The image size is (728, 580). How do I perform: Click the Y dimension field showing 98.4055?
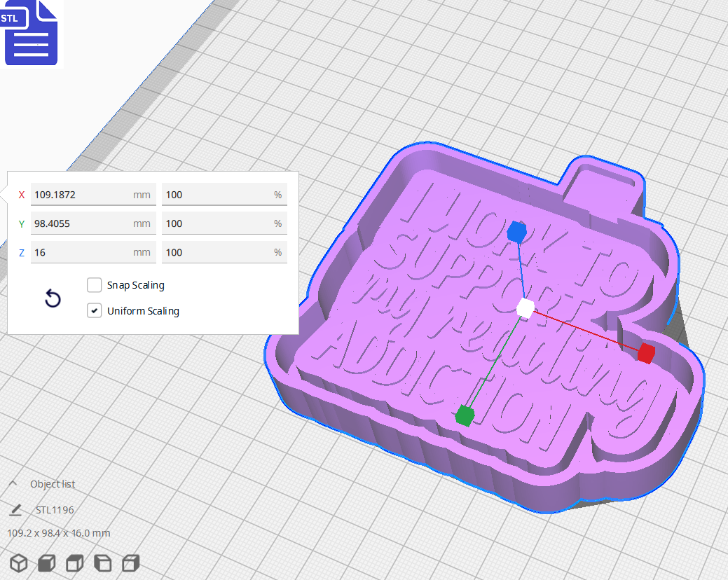point(91,223)
